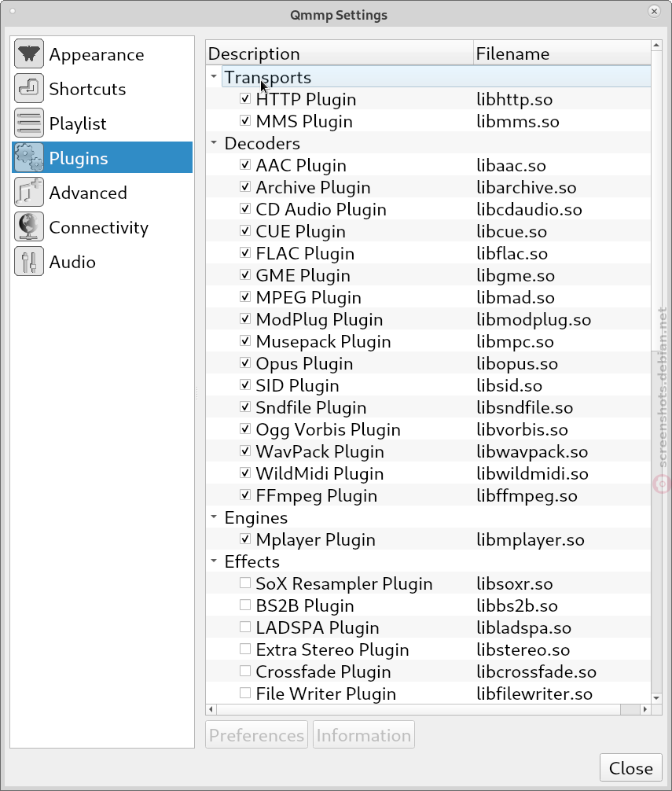Check the LADSPA Plugin box
Screen dimensions: 672x791
click(245, 627)
